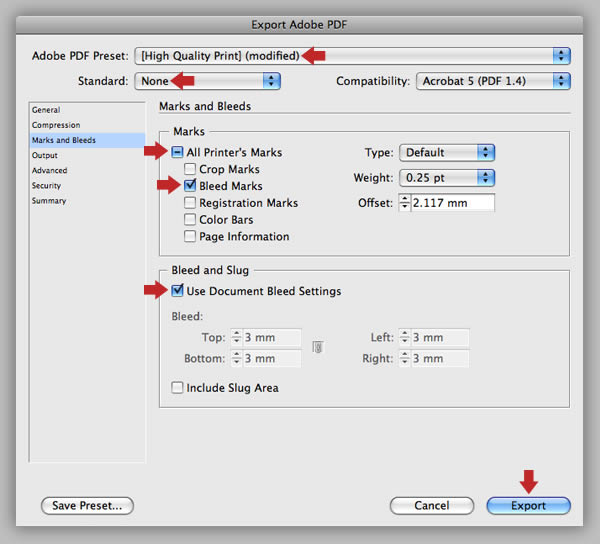600x544 pixels.
Task: Open the Weight dropdown
Action: (447, 178)
